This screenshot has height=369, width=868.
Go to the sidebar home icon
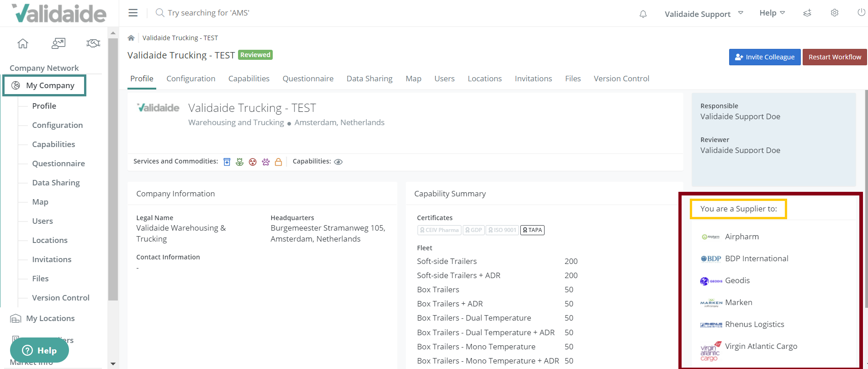[x=23, y=43]
